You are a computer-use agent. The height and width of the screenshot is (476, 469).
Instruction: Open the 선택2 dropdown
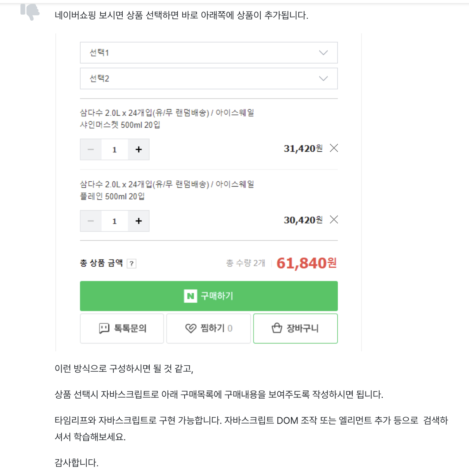point(209,78)
